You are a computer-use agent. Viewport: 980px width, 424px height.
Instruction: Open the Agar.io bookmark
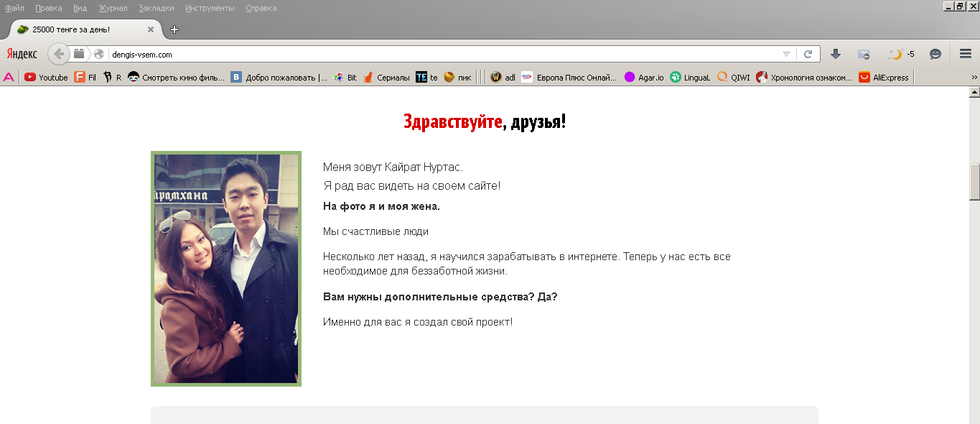[x=644, y=78]
